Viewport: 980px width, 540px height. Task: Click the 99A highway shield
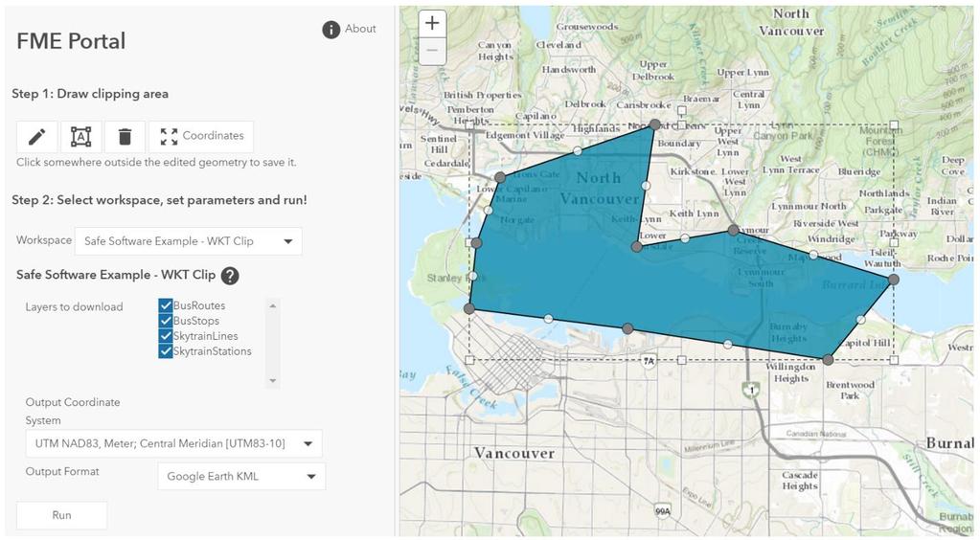coord(663,511)
